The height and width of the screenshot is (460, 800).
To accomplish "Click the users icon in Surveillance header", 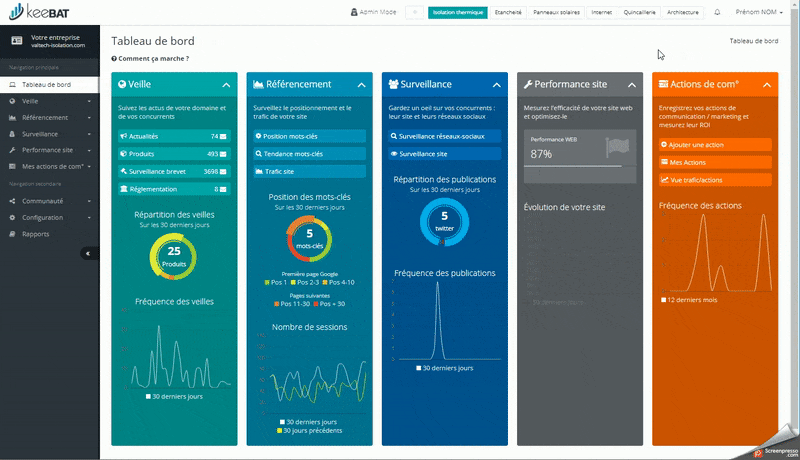I will 393,85.
